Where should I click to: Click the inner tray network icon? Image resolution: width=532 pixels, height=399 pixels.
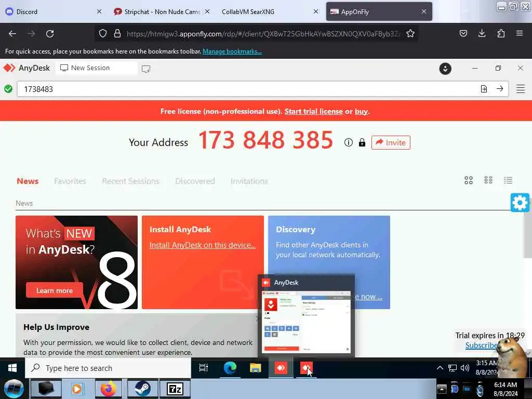(x=453, y=368)
